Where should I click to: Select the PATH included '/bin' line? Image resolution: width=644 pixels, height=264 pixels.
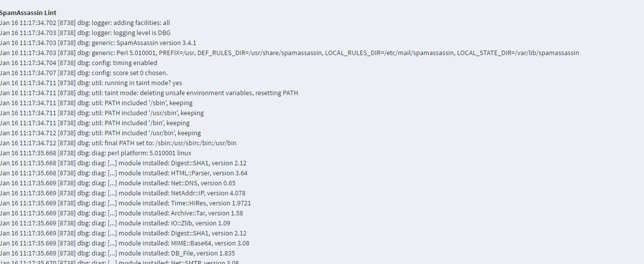(x=95, y=123)
